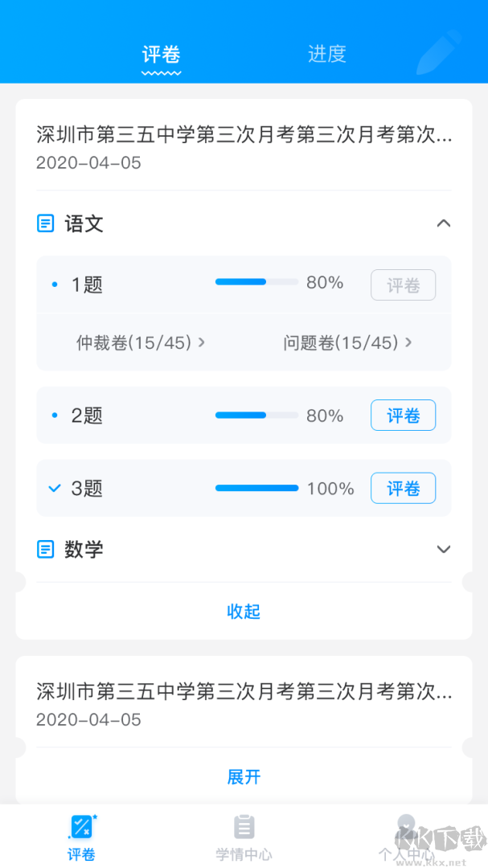Image resolution: width=488 pixels, height=868 pixels.
Task: Switch to the 进度 progress tab
Action: click(326, 54)
